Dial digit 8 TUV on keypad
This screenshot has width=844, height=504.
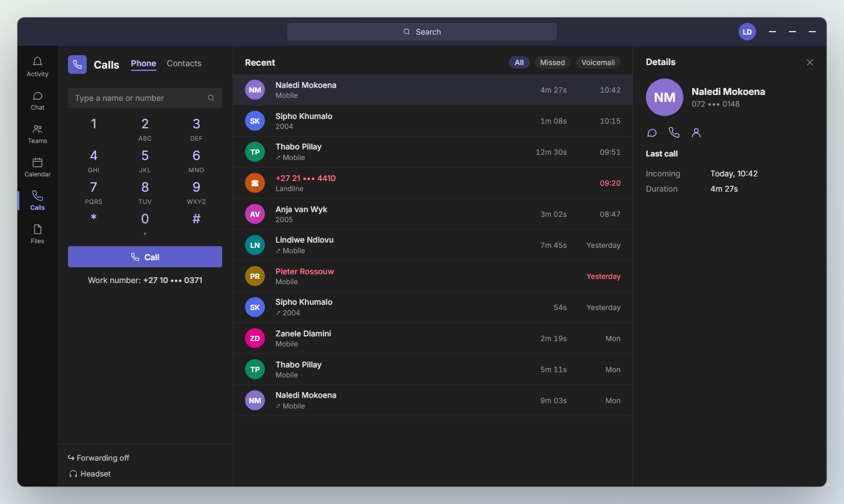[x=145, y=192]
